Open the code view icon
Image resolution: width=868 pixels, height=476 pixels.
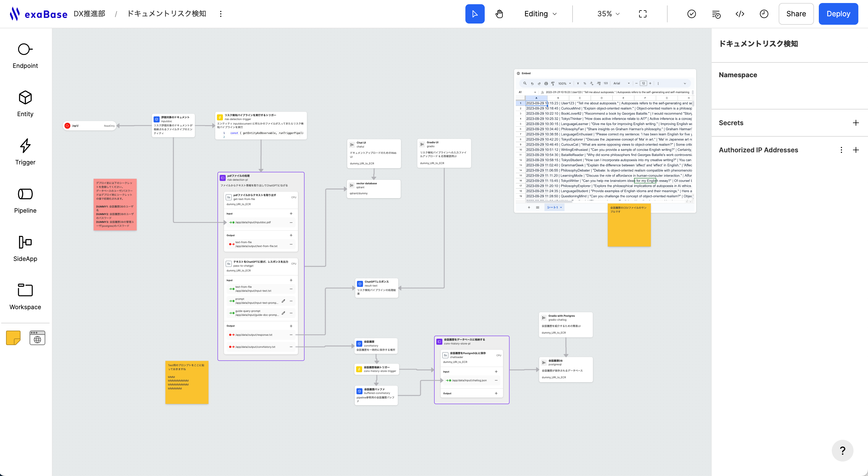click(740, 14)
